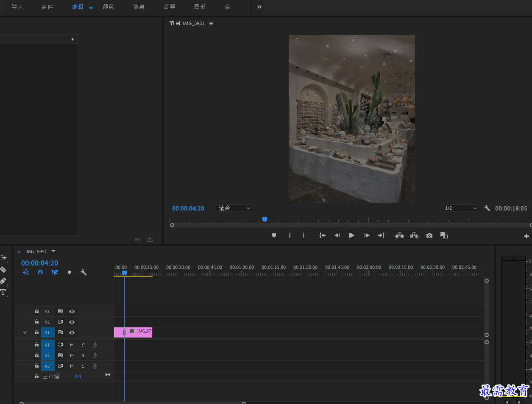
Task: Step forward one frame
Action: pos(367,235)
